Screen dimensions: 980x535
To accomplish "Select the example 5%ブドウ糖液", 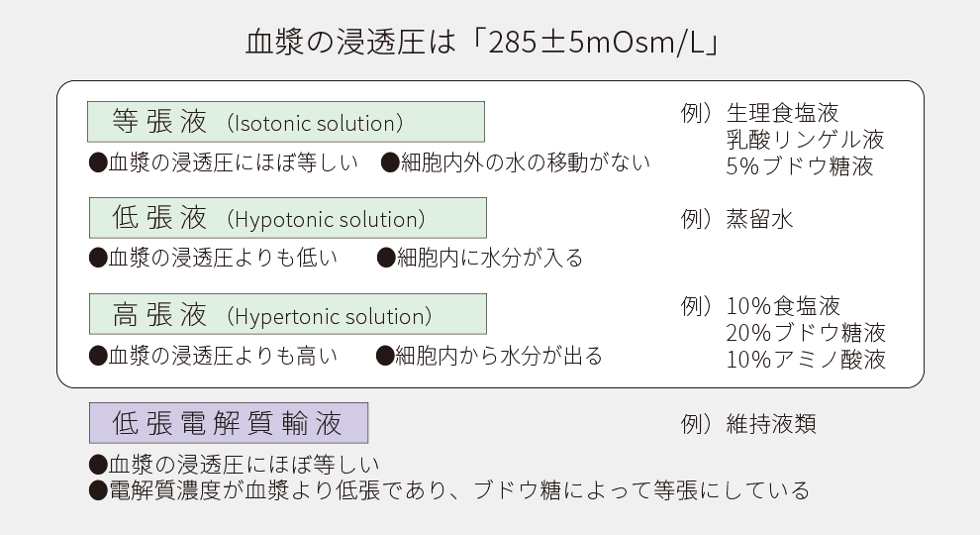I will coord(800,165).
